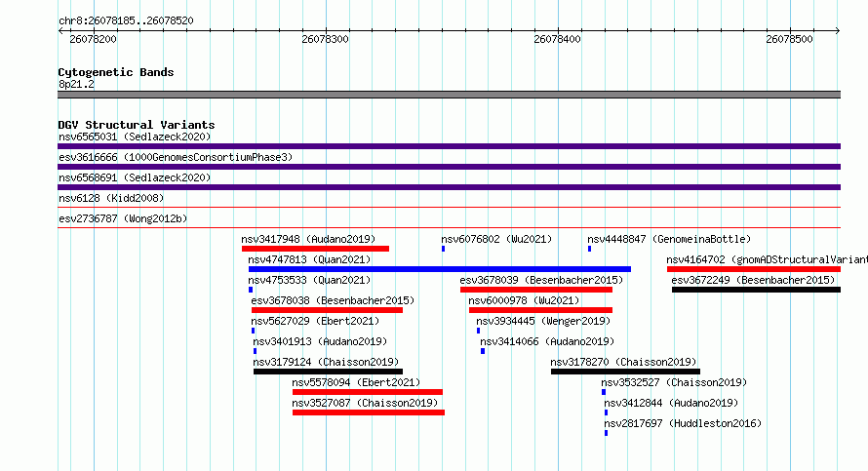
Task: Click the blue marker under nsv3532527
Action: click(x=604, y=392)
